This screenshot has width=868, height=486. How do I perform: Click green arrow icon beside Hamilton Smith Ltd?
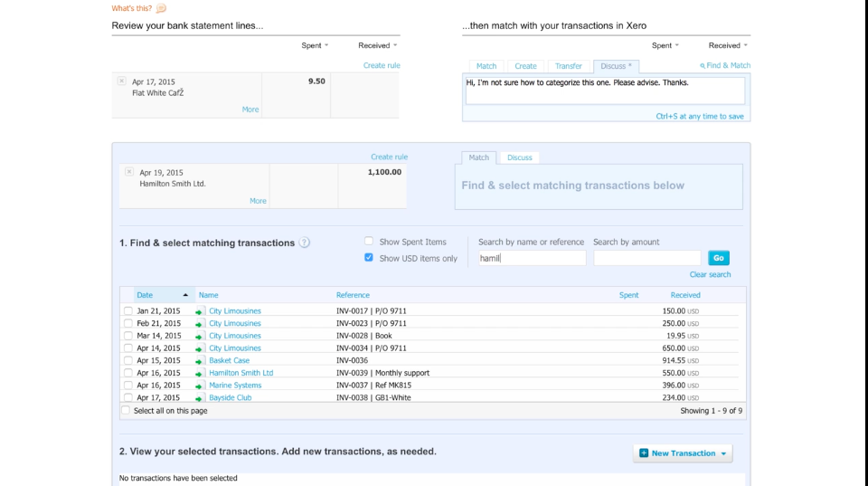pyautogui.click(x=199, y=374)
